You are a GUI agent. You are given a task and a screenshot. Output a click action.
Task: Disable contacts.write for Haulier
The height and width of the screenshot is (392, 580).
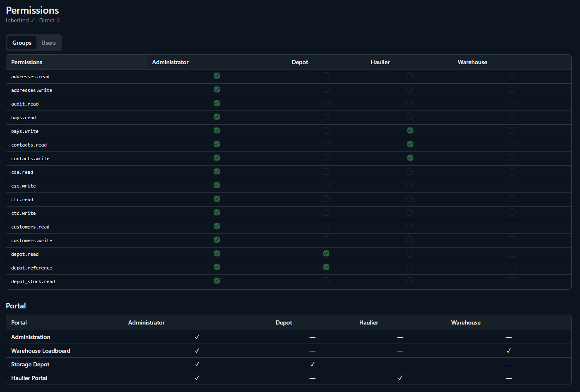pos(410,158)
